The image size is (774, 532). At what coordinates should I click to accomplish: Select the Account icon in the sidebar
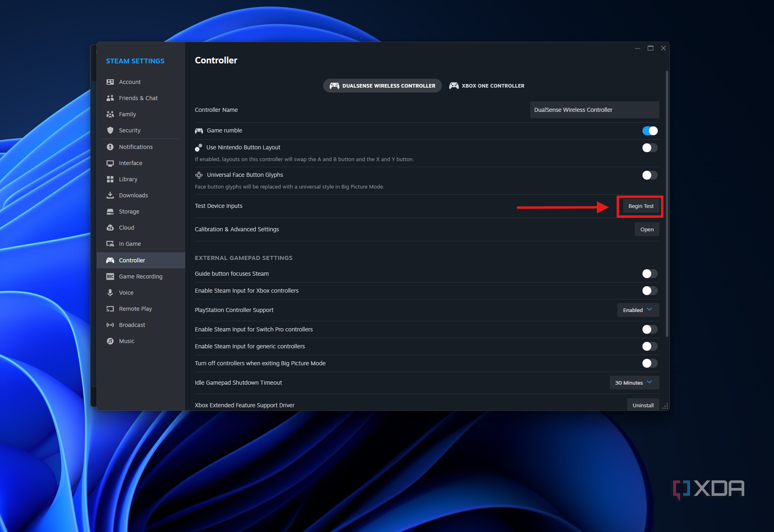point(110,82)
